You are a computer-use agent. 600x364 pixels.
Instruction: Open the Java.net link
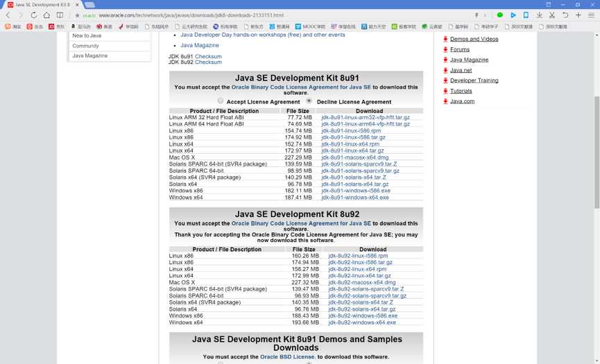coord(461,70)
